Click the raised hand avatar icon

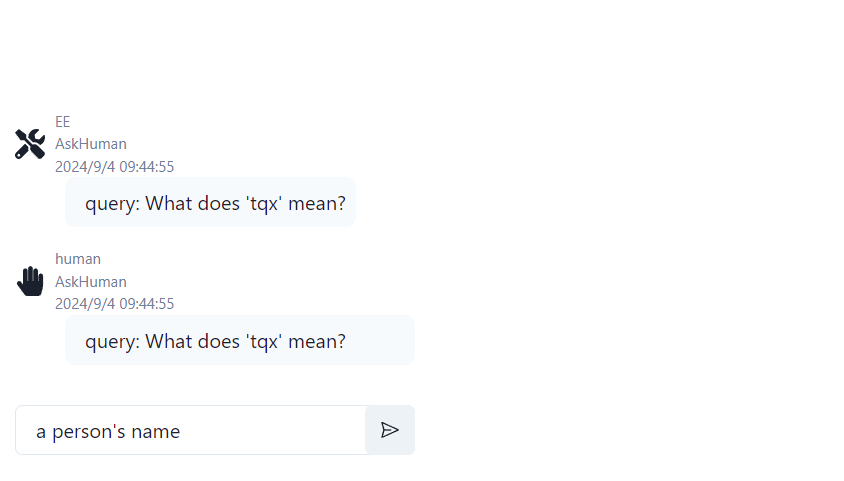point(30,281)
